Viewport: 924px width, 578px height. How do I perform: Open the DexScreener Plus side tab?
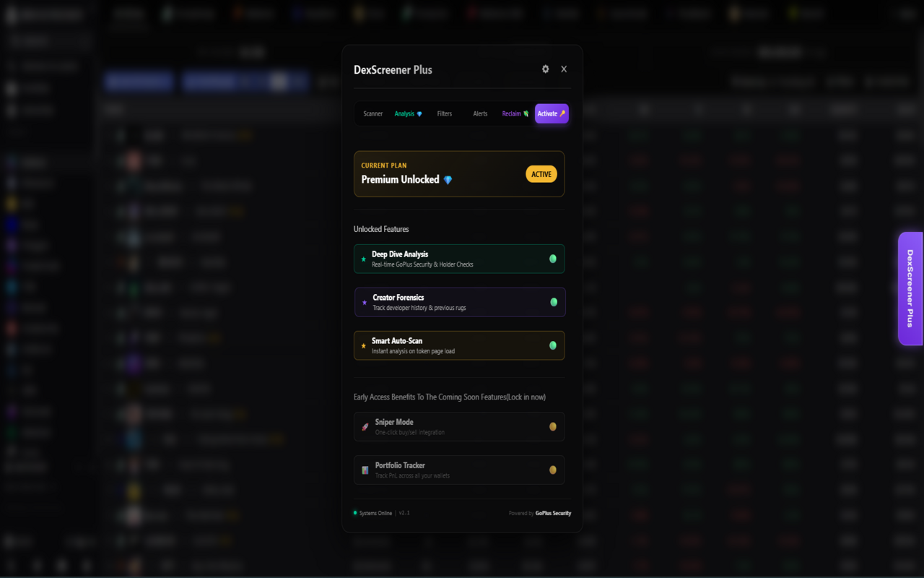tap(910, 288)
